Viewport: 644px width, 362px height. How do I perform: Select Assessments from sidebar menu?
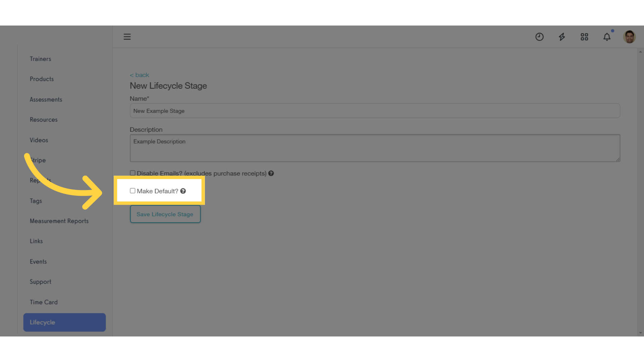(x=46, y=100)
